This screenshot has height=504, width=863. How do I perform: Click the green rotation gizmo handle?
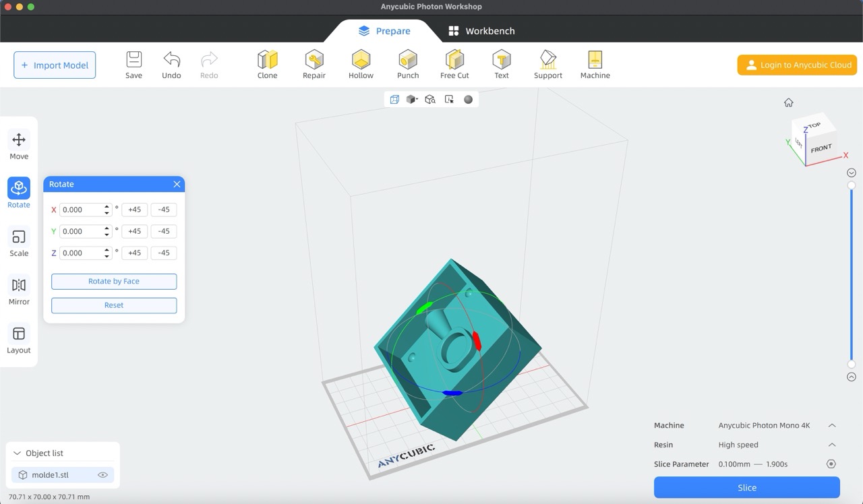pos(425,308)
